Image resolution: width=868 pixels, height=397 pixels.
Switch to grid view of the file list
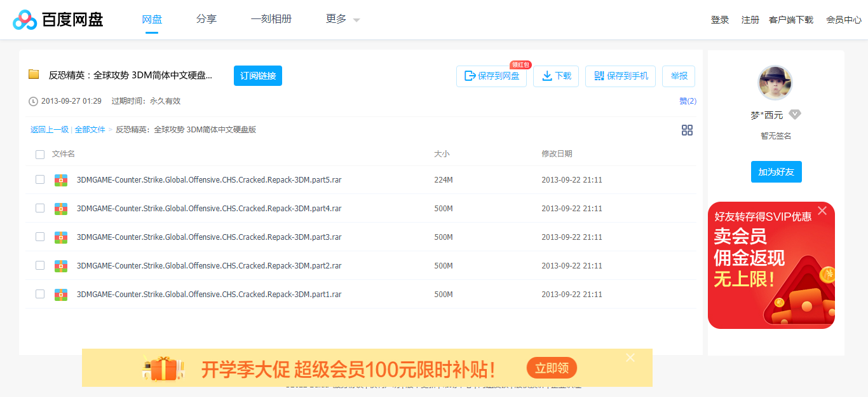point(687,130)
